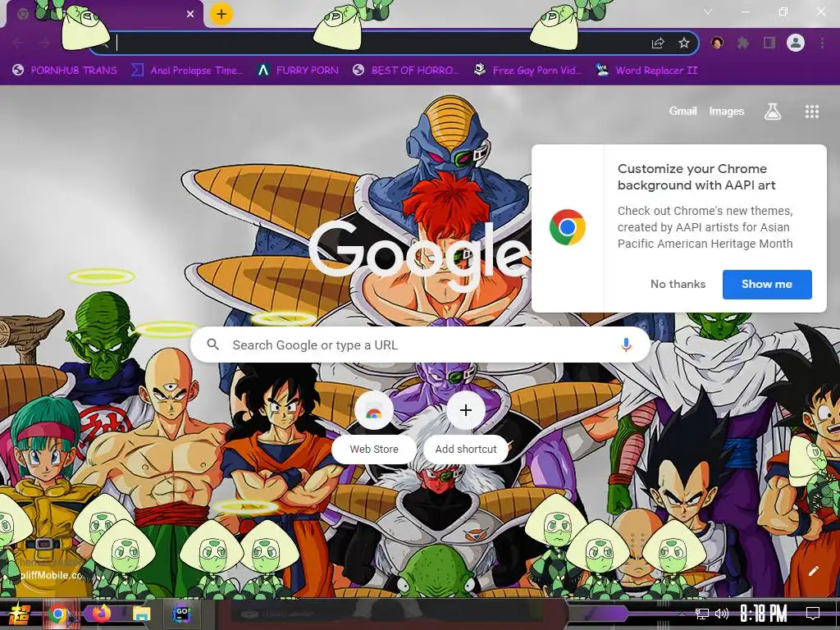
Task: Click the 8:18 PM taskbar clock
Action: [x=764, y=614]
